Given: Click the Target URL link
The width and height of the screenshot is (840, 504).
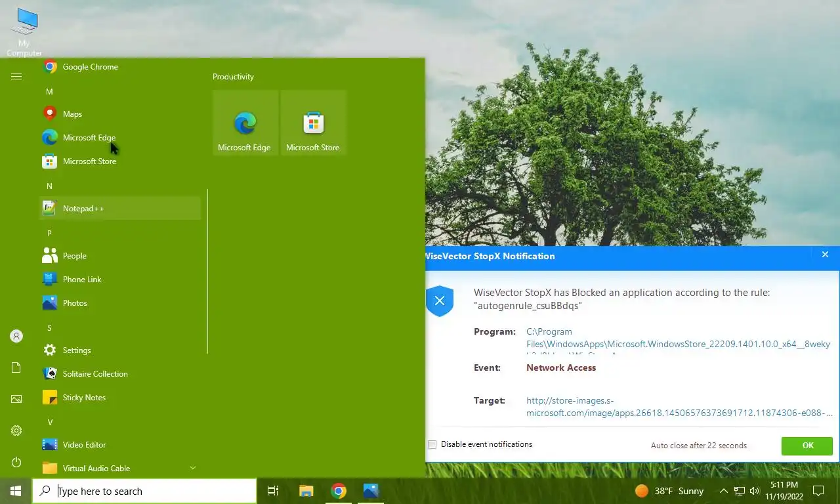Looking at the screenshot, I should (x=679, y=407).
